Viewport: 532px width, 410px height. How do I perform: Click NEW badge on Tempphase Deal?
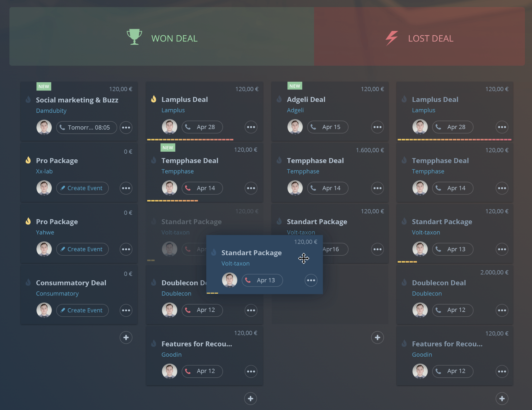click(168, 148)
